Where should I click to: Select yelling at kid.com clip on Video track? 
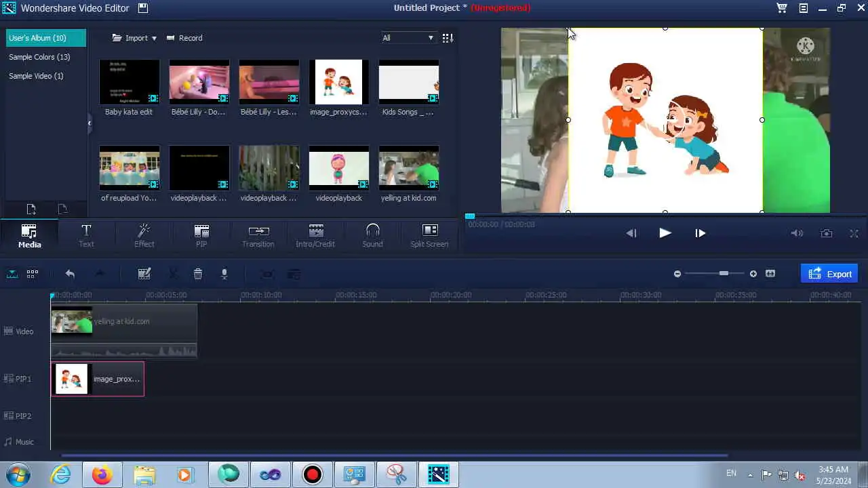tap(123, 331)
